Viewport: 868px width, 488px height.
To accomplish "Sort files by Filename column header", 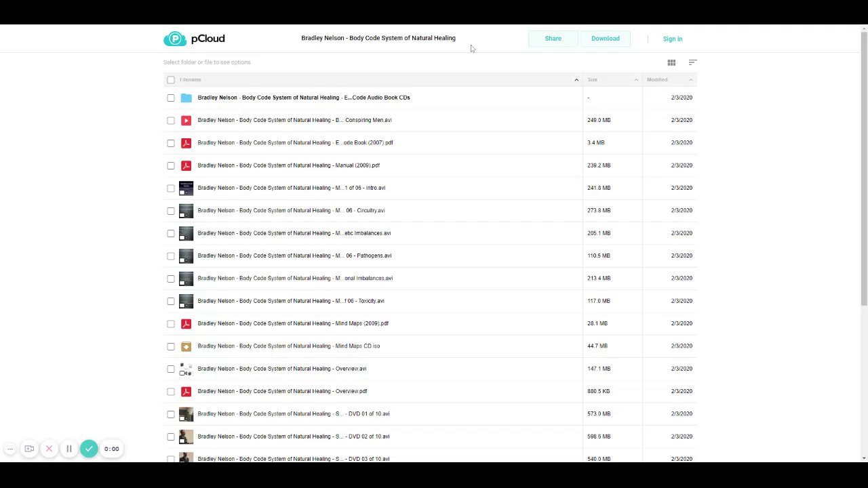I will (191, 80).
